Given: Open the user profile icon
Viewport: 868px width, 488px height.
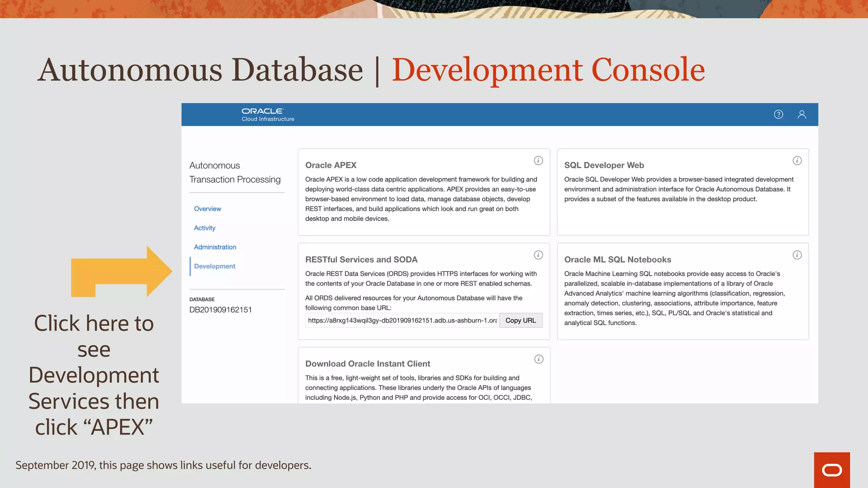Looking at the screenshot, I should point(801,114).
